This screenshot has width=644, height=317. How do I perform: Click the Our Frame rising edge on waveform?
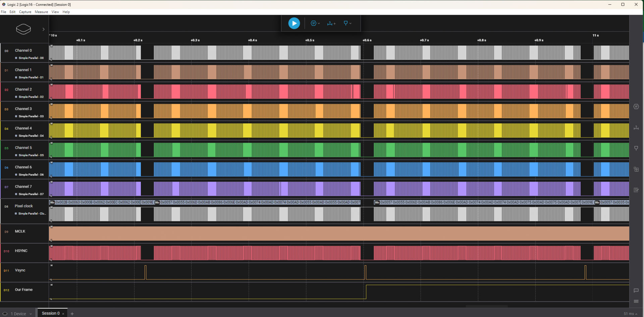[x=366, y=292]
